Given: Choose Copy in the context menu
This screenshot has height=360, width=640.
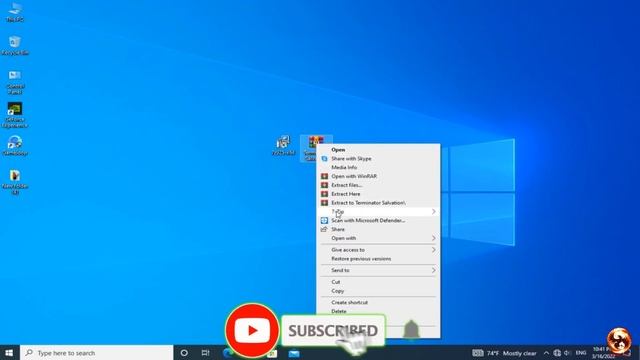Looking at the screenshot, I should [378, 291].
